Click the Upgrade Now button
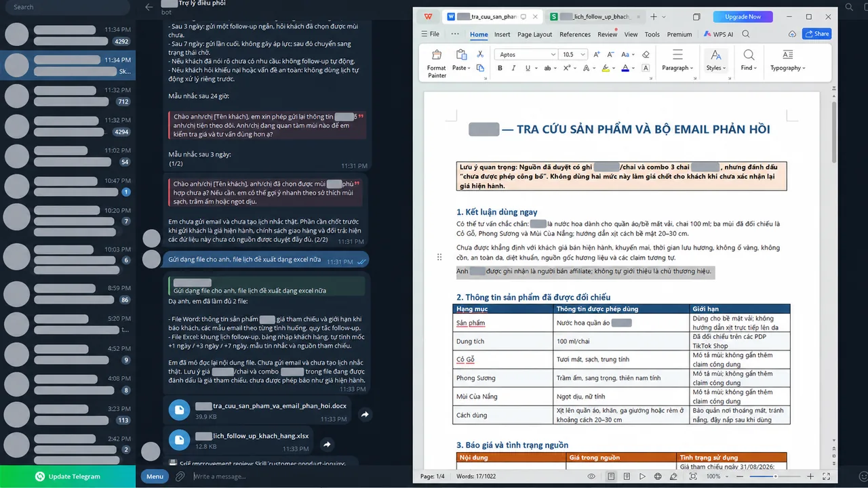The height and width of the screenshot is (488, 868). [743, 16]
